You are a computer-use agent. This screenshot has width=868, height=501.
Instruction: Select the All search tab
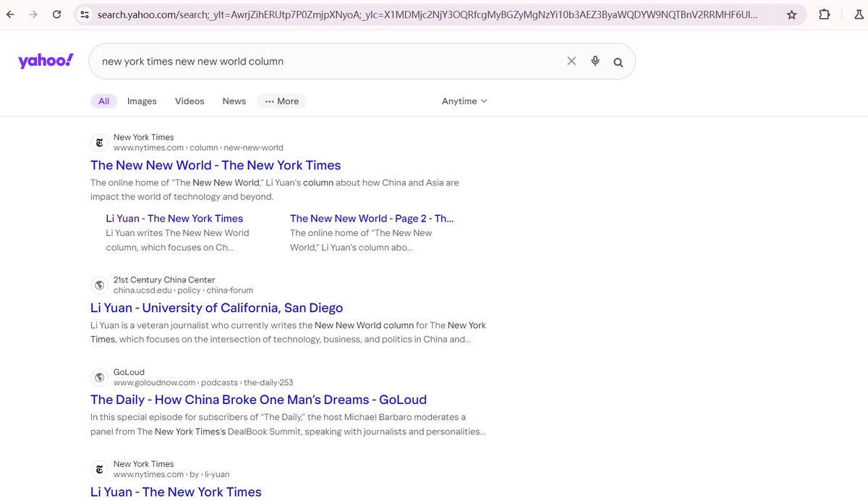pyautogui.click(x=103, y=101)
